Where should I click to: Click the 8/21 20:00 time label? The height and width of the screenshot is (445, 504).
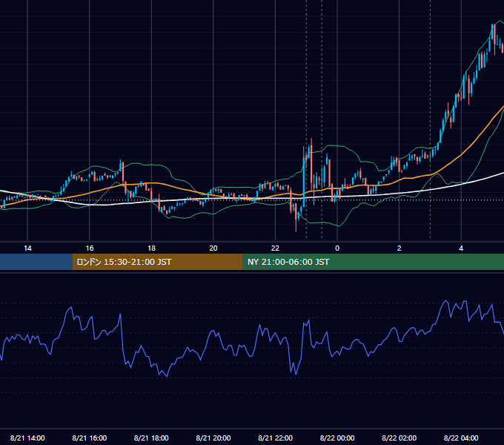click(213, 438)
